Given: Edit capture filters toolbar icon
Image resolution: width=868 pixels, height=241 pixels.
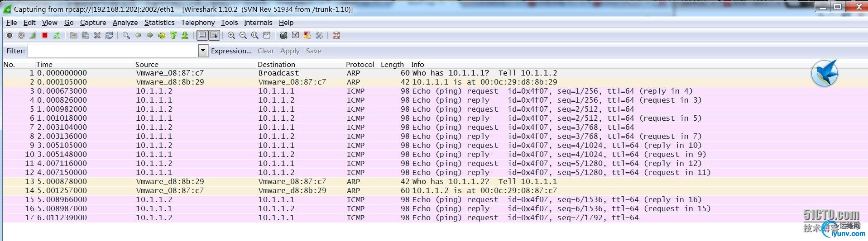Looking at the screenshot, I should pos(283,35).
